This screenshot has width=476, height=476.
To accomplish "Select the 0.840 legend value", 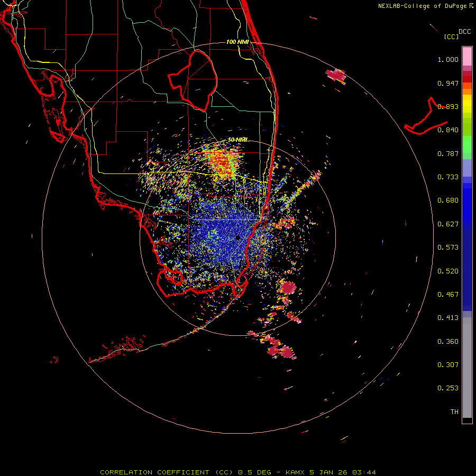I will click(x=448, y=130).
